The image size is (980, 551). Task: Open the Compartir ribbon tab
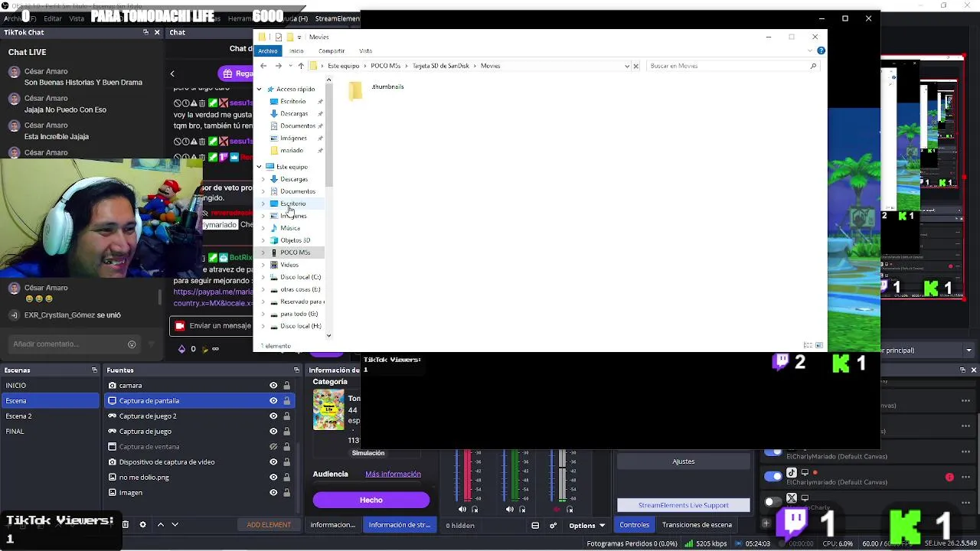point(332,51)
